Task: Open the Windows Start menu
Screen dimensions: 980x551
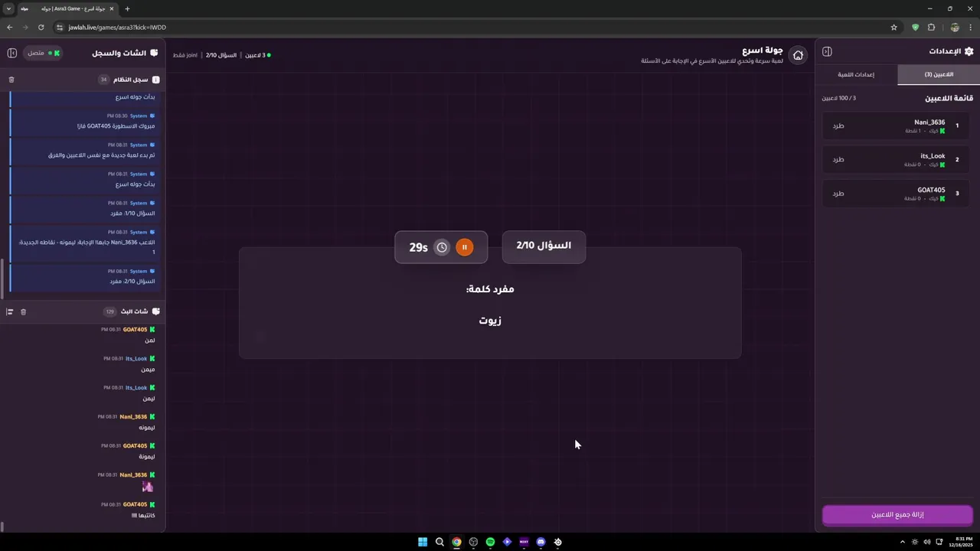Action: 423,542
